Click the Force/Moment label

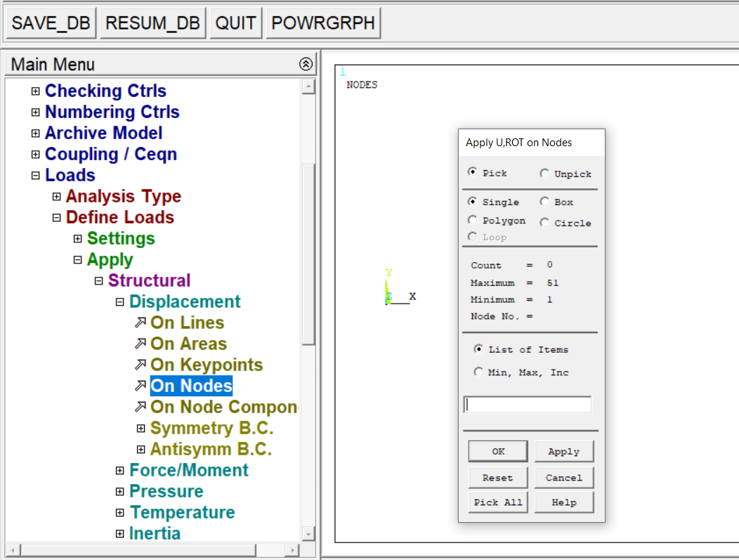[189, 471]
